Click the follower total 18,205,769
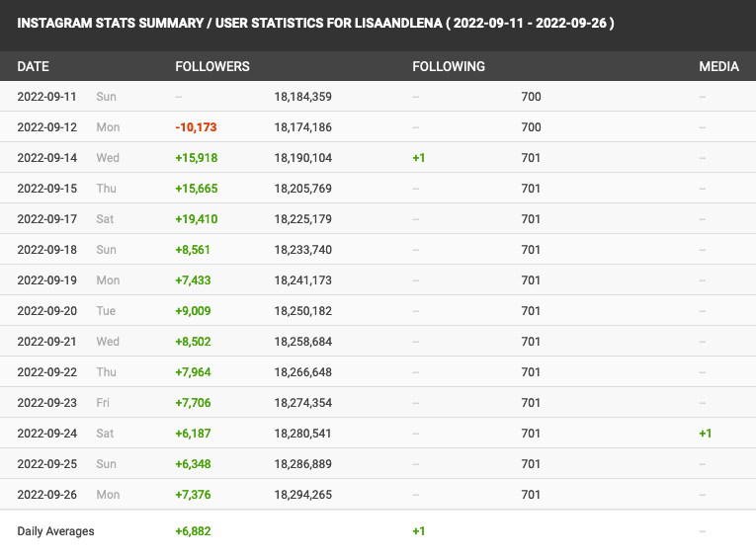The width and height of the screenshot is (756, 557). (x=303, y=189)
